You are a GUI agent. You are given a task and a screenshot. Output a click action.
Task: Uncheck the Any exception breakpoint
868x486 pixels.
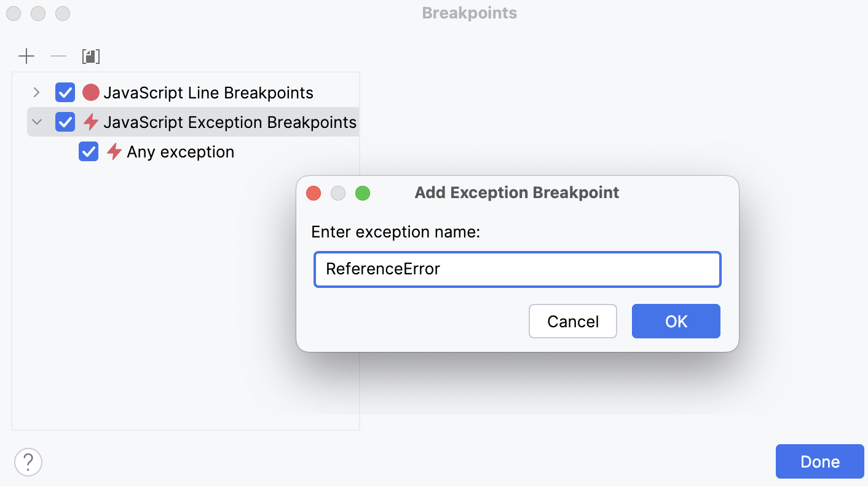point(88,152)
